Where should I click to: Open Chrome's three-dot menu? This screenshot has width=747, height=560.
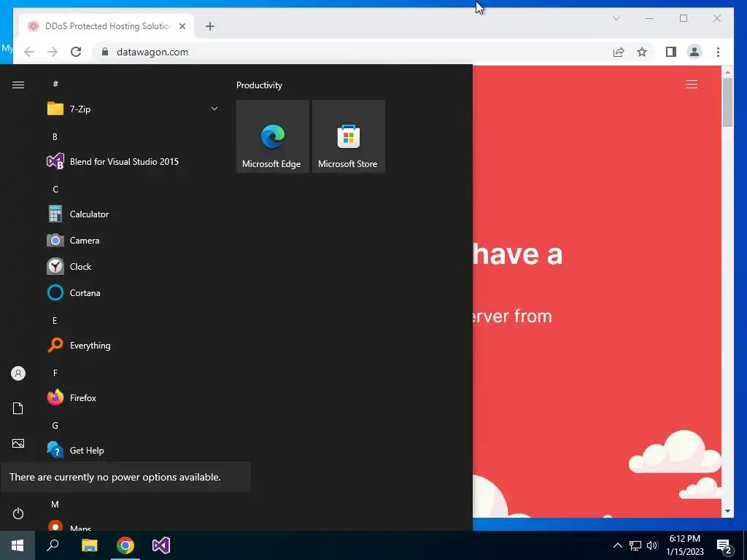point(718,52)
